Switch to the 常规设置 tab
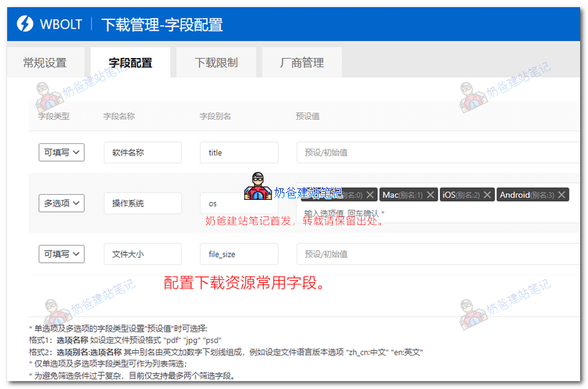The image size is (588, 389). pyautogui.click(x=45, y=62)
